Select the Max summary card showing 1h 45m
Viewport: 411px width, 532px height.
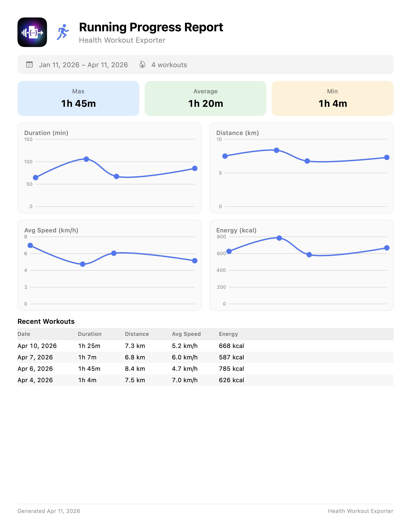78,98
